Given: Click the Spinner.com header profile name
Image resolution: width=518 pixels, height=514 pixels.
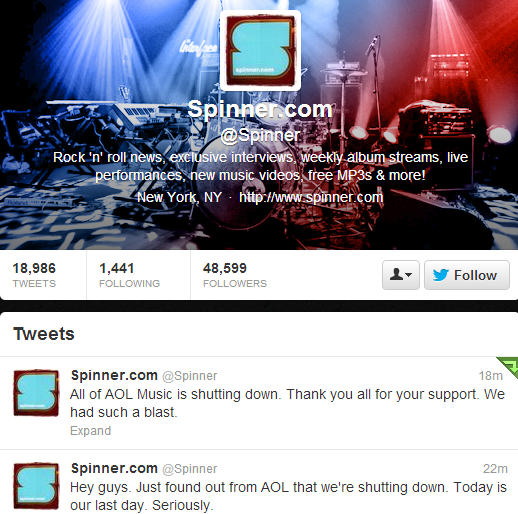Looking at the screenshot, I should (x=260, y=109).
